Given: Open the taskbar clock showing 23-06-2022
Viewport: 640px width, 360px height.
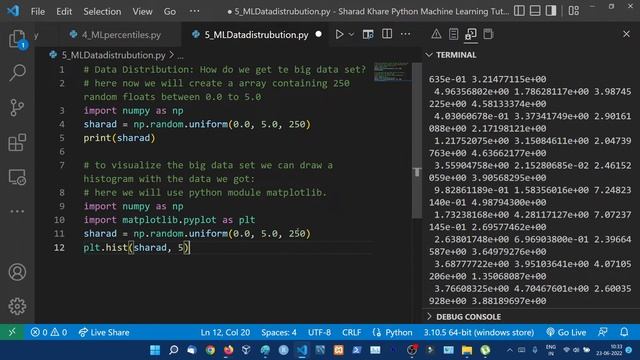Looking at the screenshot, I should coord(609,350).
